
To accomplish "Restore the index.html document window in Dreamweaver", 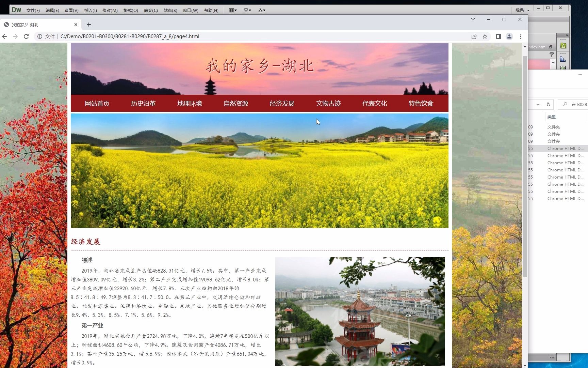I will coord(551,47).
